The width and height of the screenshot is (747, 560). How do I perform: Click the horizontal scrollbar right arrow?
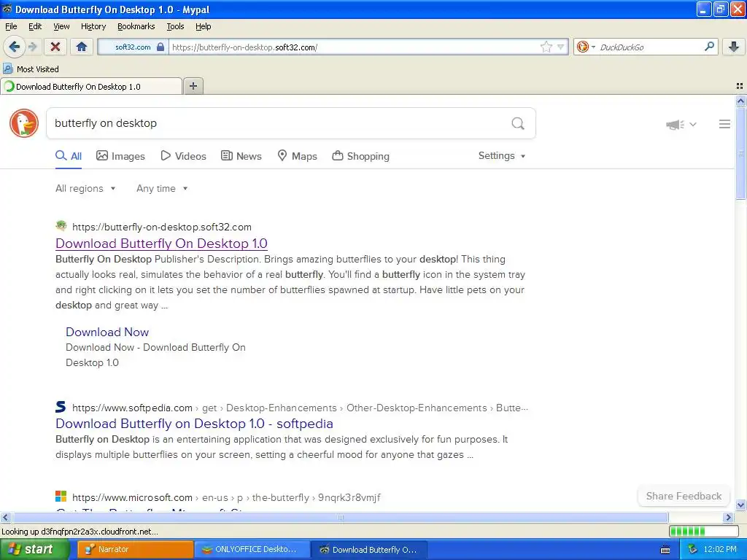pyautogui.click(x=728, y=517)
